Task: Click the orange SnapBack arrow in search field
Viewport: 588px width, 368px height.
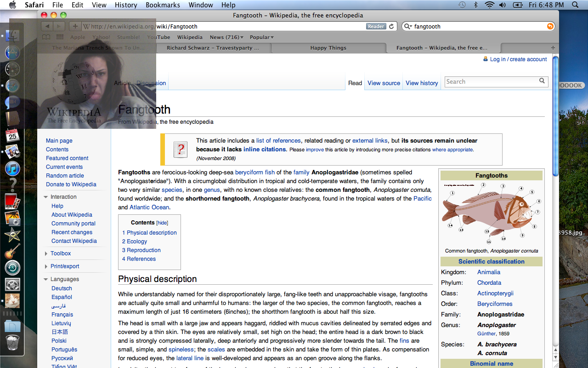Action: [x=550, y=26]
